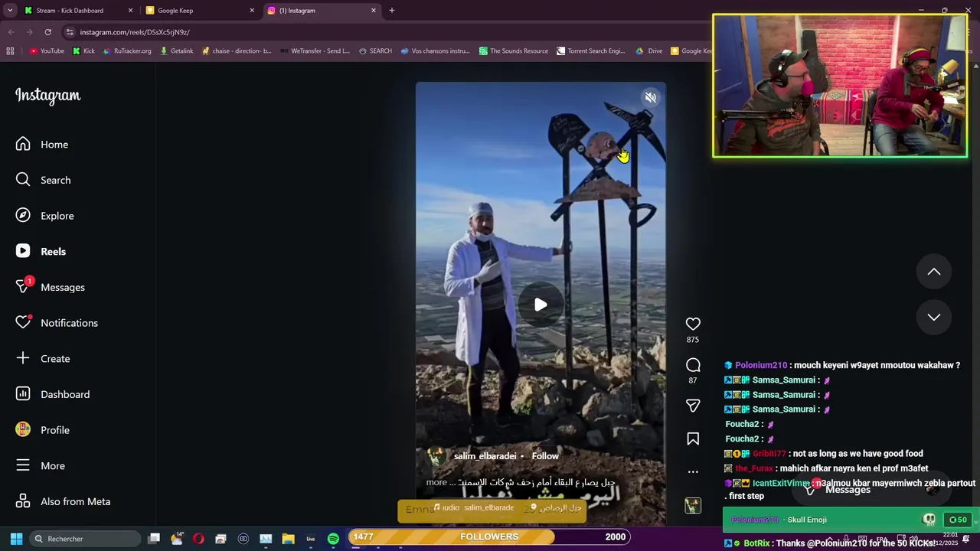Open Dashboard in the sidebar
This screenshot has height=551, width=980.
click(53, 394)
